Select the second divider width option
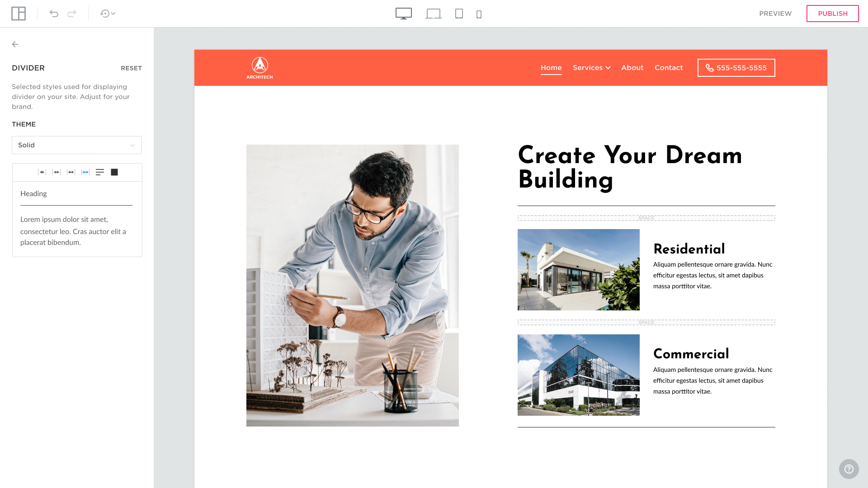The width and height of the screenshot is (868, 488). coord(57,172)
